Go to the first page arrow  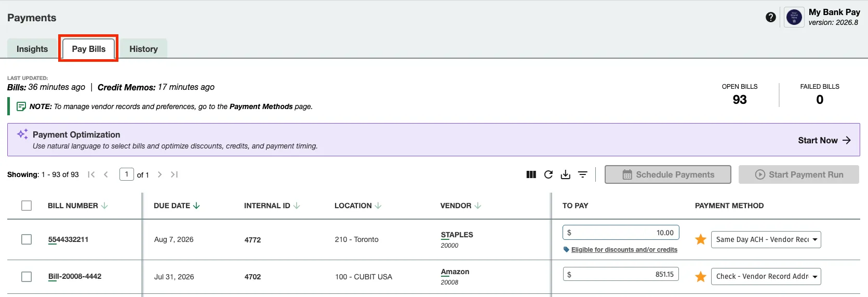pos(91,174)
